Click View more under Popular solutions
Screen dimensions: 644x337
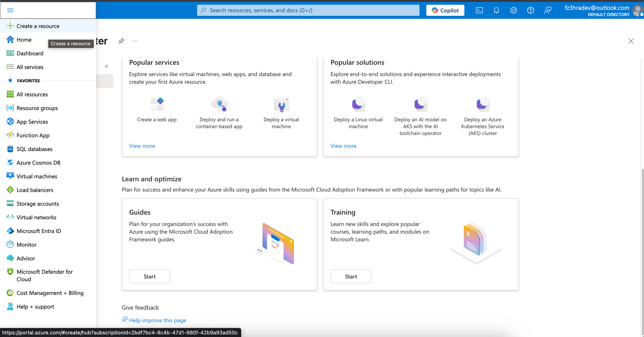click(x=343, y=146)
